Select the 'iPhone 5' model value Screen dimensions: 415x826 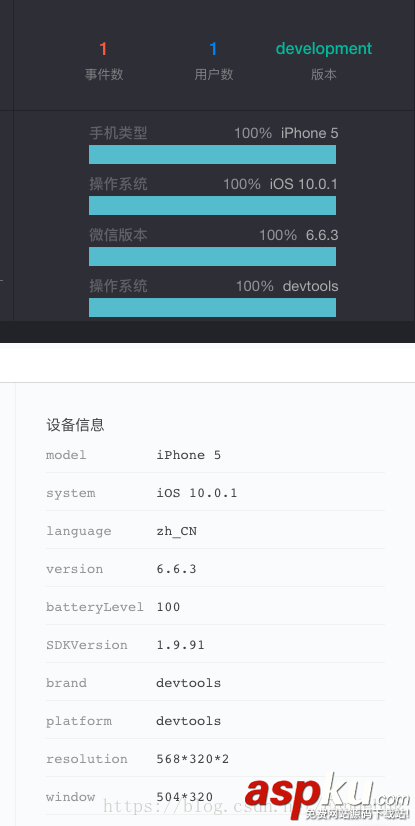189,455
